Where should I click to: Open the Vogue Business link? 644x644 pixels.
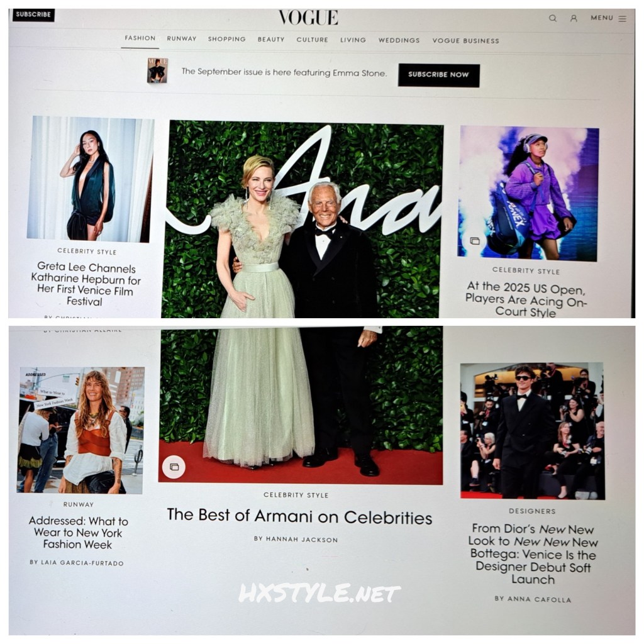click(x=465, y=41)
